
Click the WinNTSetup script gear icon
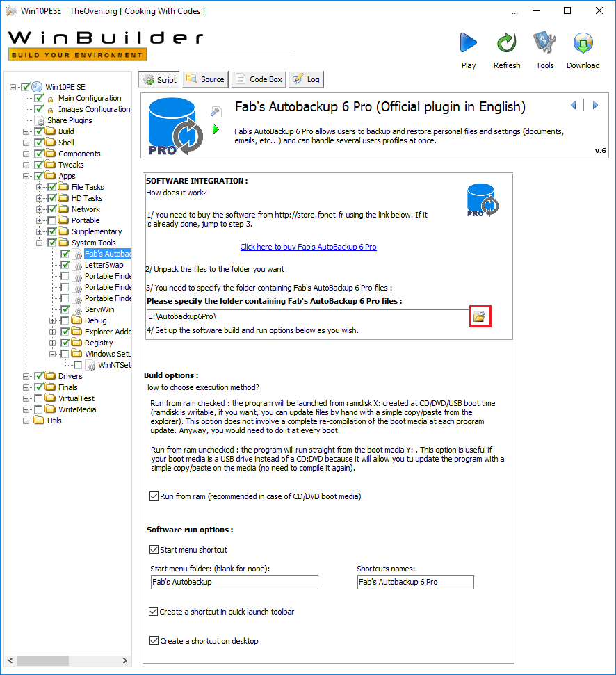[91, 365]
